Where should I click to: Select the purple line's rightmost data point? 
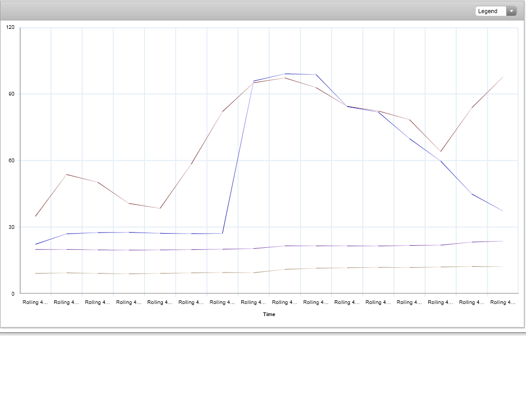pos(503,241)
